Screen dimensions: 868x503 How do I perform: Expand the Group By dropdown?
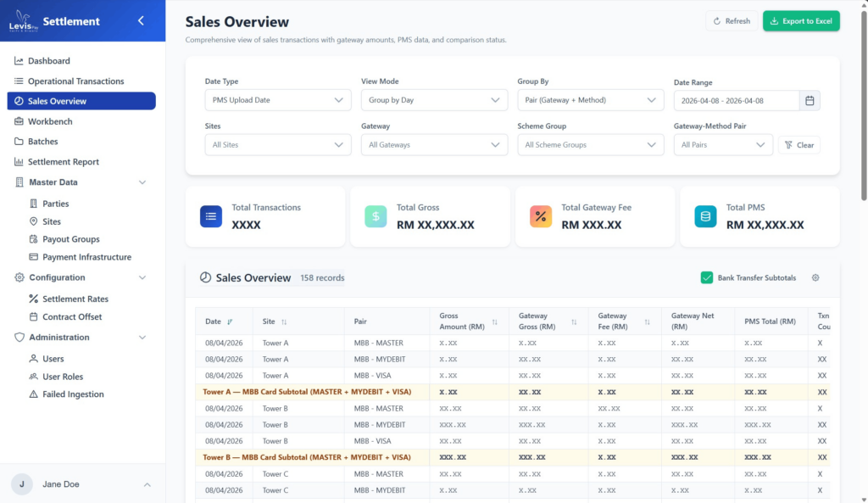[590, 100]
